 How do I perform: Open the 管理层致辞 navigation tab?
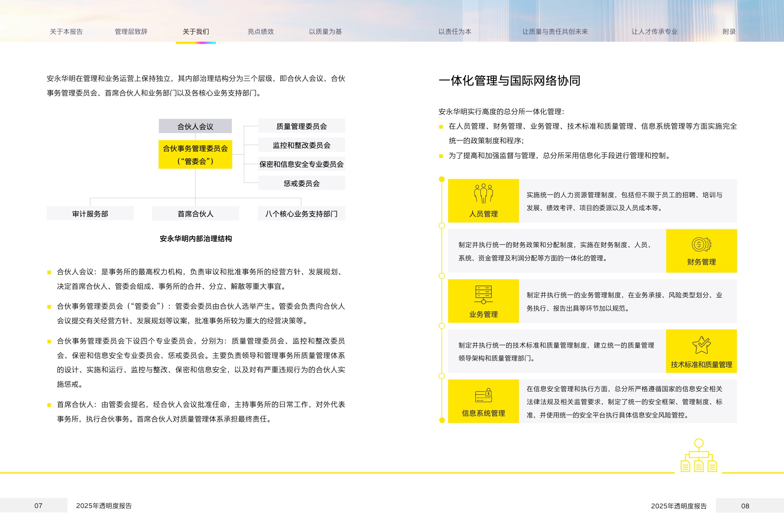(x=131, y=32)
